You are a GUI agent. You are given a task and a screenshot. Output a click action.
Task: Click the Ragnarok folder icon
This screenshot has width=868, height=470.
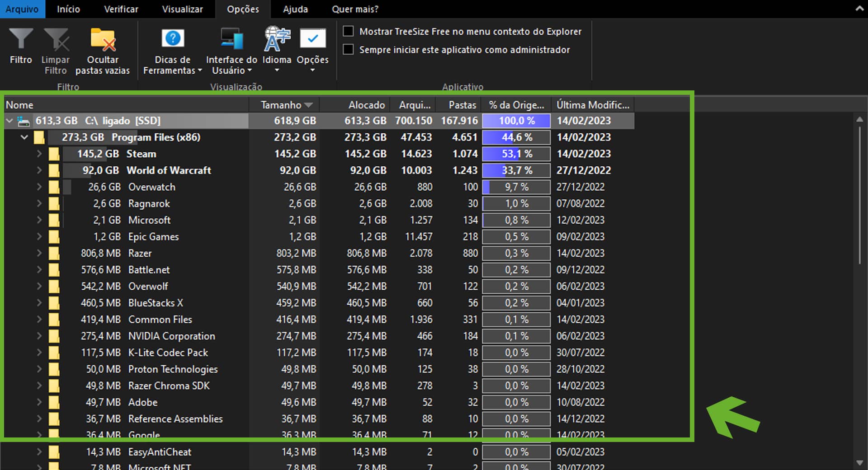coord(54,204)
